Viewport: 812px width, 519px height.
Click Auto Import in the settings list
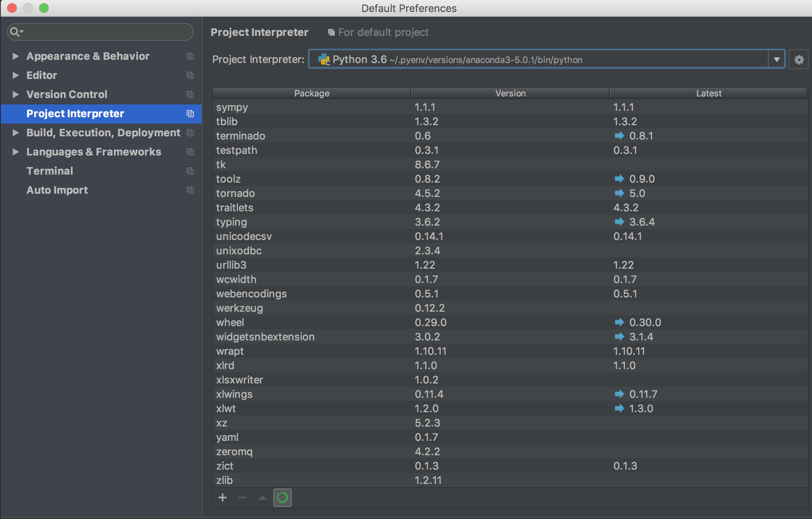[57, 190]
